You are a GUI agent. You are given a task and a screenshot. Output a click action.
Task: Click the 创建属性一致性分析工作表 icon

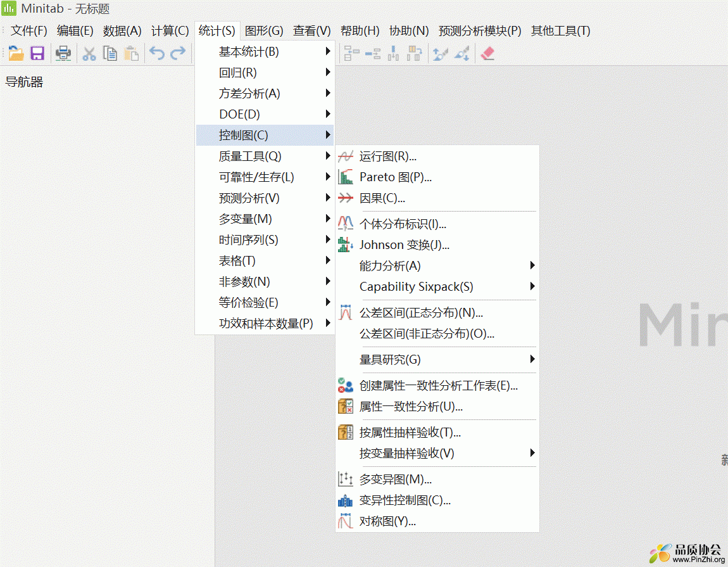pyautogui.click(x=346, y=385)
